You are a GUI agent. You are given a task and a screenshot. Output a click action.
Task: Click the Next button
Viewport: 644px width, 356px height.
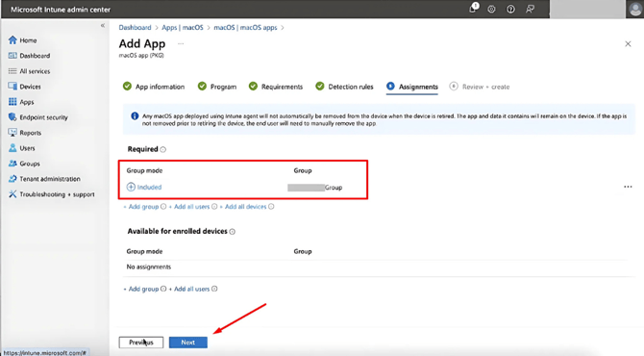(188, 342)
